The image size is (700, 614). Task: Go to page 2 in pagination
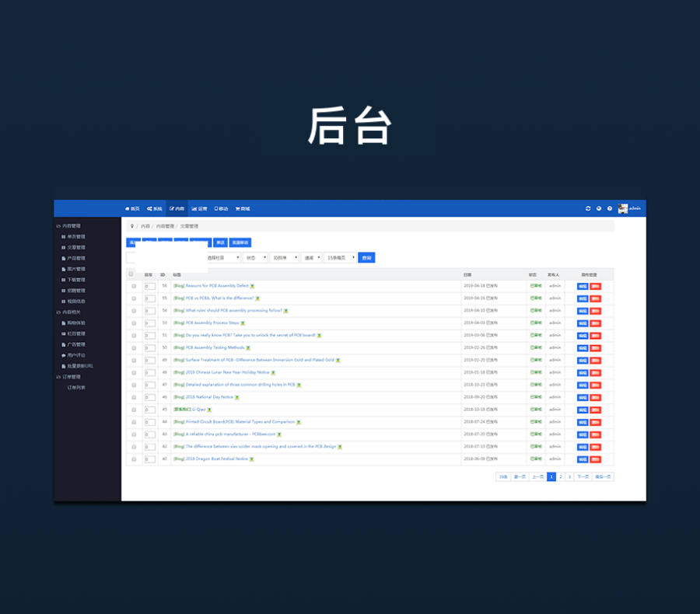click(x=561, y=477)
